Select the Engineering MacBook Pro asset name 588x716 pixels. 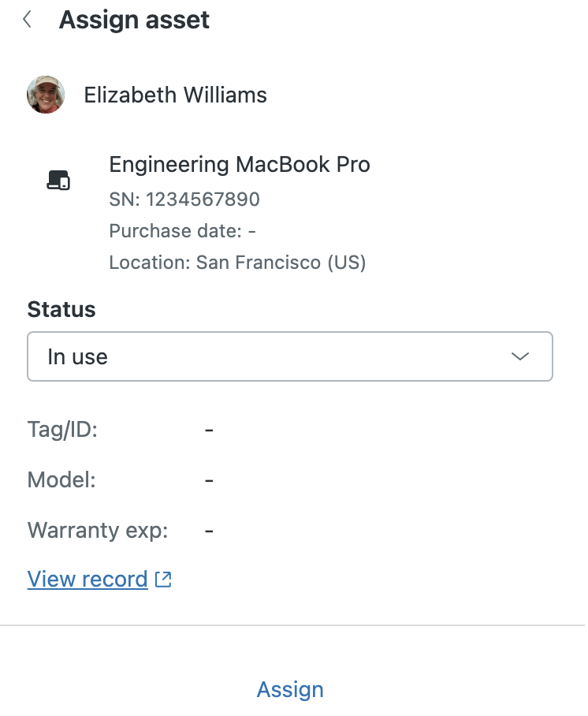[240, 165]
